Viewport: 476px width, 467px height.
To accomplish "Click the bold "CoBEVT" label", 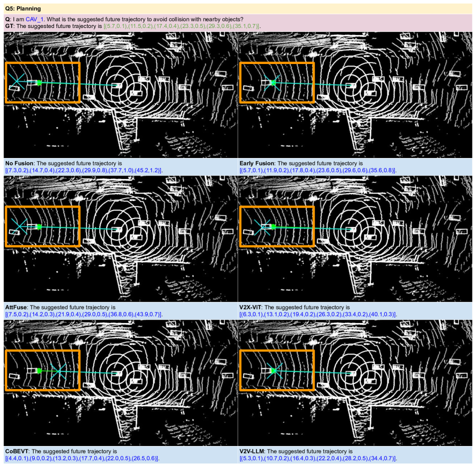I will tap(16, 451).
